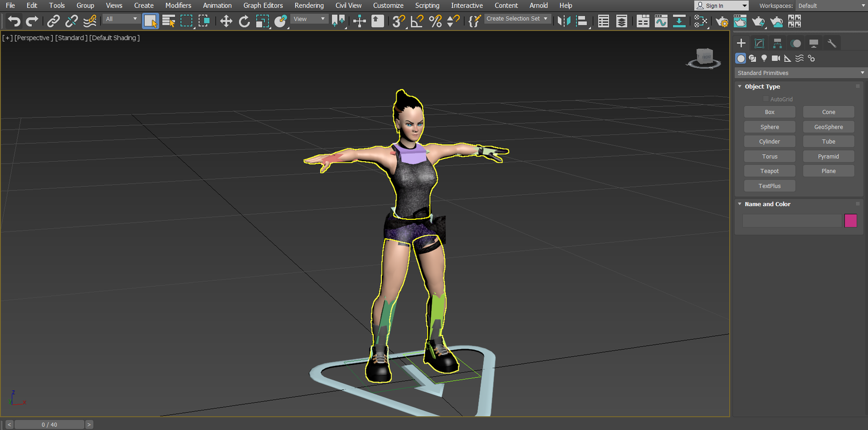868x430 pixels.
Task: Click the pink object color swatch
Action: (850, 220)
